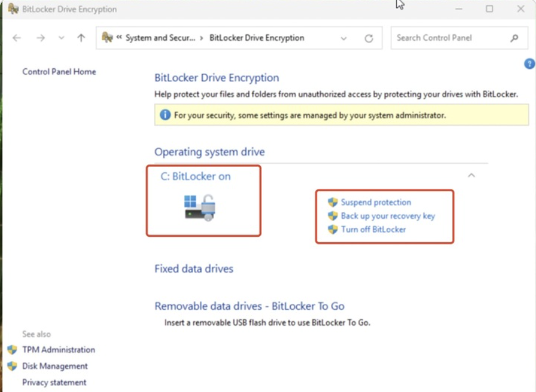Click Removable data drives - BitLocker To Go heading
Viewport: 536px width, 392px height.
(x=249, y=306)
